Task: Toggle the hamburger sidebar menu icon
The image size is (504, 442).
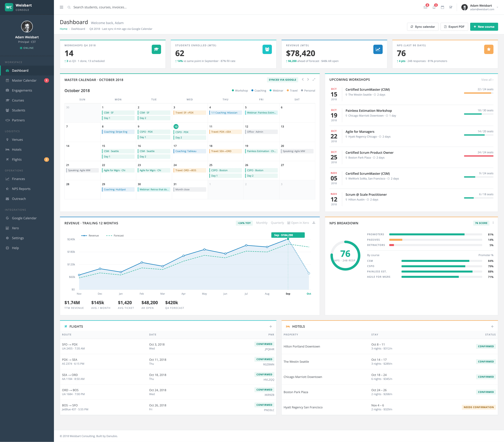Action: point(61,7)
